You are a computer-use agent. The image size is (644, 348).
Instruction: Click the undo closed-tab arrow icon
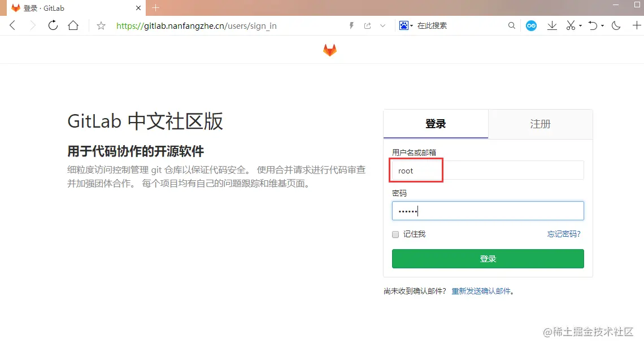click(593, 25)
